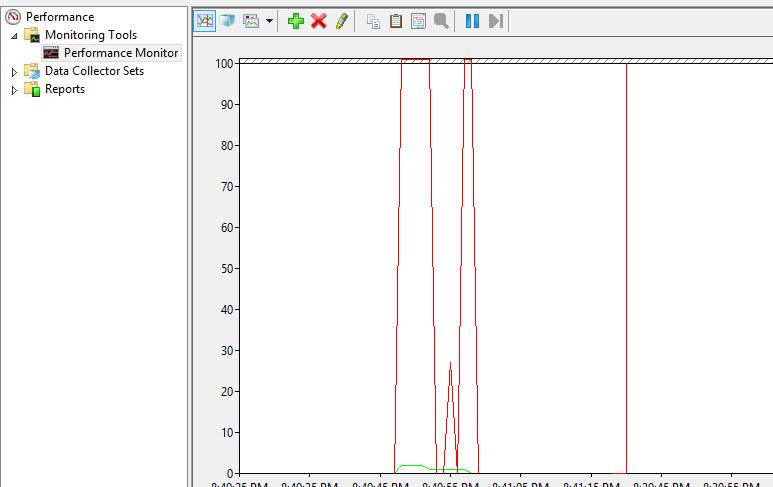Toggle the Highlight pencil tool
The width and height of the screenshot is (773, 487).
(x=342, y=21)
